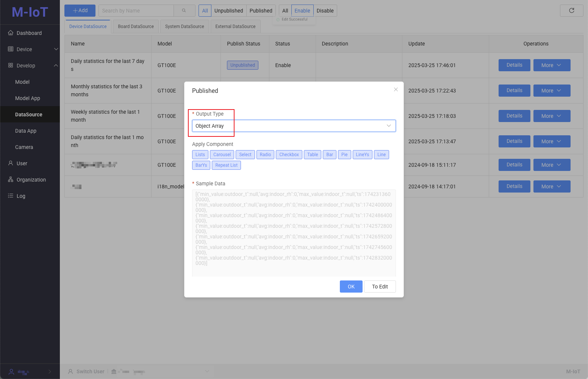Click OK in the Published dialog
Screen dimensions: 588x379
tap(351, 287)
